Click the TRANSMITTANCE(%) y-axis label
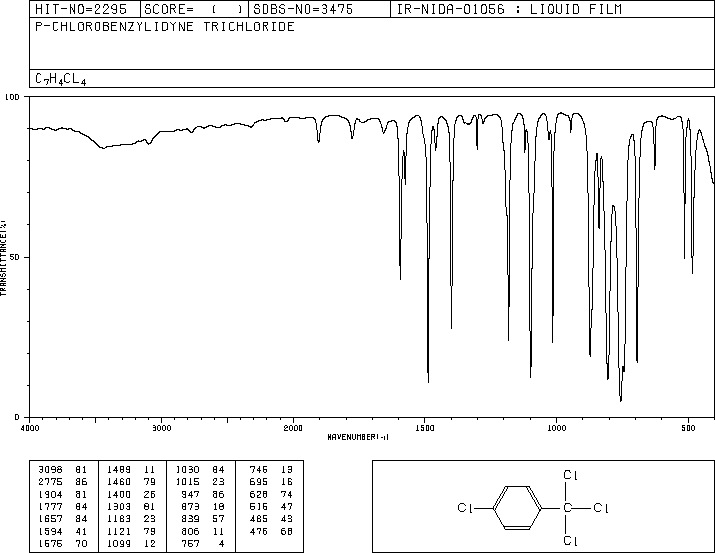The width and height of the screenshot is (715, 553). 3,258
